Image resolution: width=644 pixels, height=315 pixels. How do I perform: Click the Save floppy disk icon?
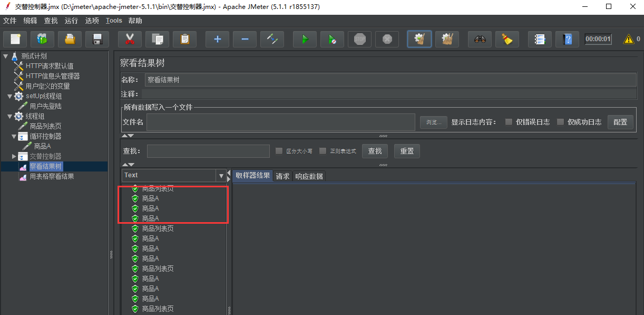(x=97, y=39)
